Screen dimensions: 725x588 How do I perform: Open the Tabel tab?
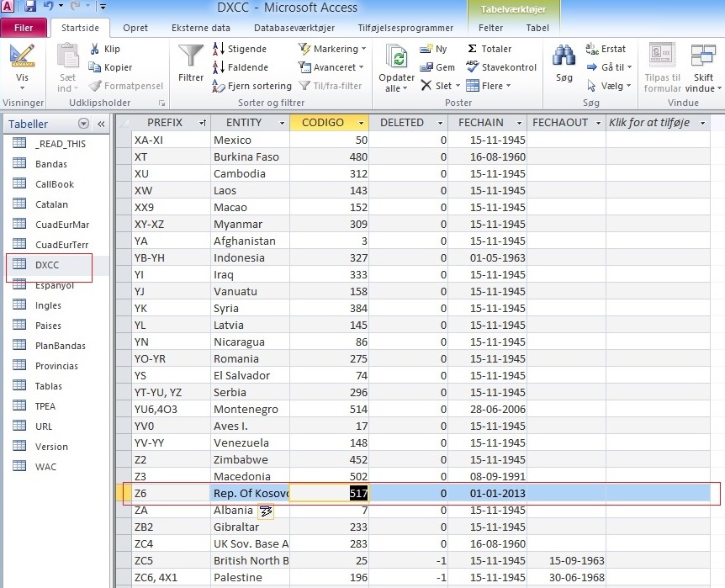[537, 28]
